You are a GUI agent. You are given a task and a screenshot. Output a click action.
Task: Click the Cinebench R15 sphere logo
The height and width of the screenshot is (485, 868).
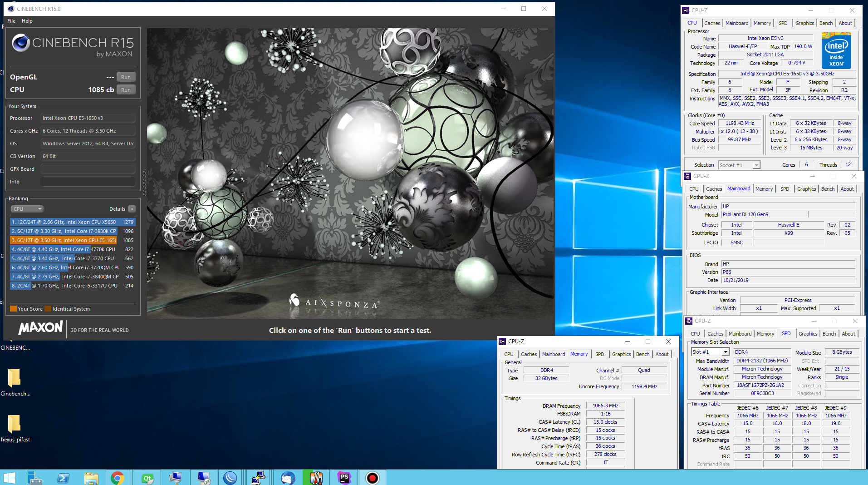(21, 43)
